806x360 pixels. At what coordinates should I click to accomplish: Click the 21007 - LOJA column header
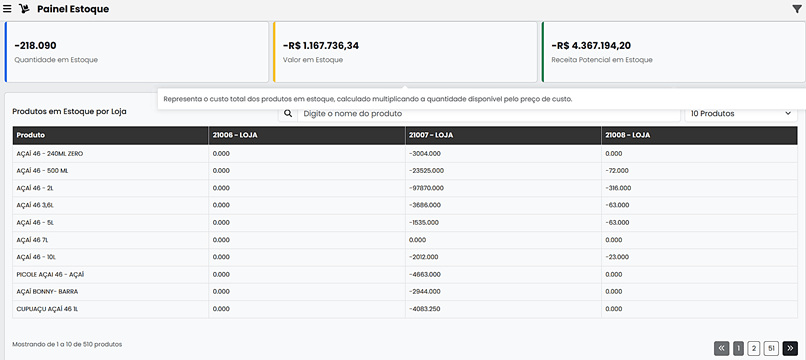503,135
